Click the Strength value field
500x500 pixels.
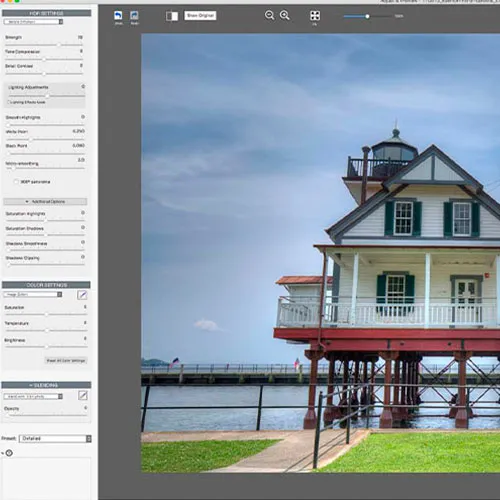80,37
